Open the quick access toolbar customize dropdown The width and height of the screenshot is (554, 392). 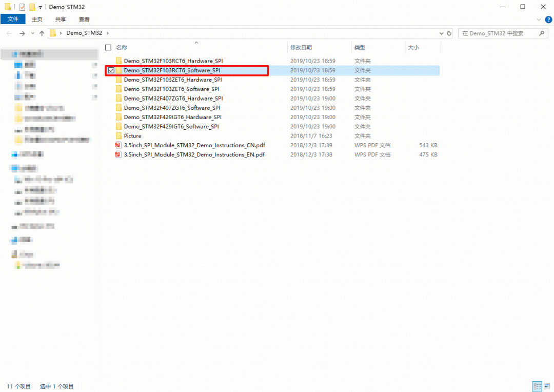pyautogui.click(x=41, y=7)
